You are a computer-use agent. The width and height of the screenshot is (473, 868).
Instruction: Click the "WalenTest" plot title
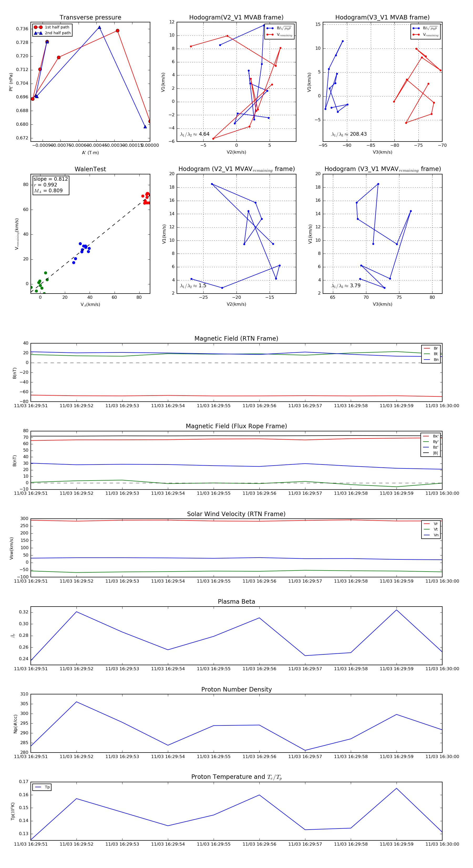tap(90, 169)
